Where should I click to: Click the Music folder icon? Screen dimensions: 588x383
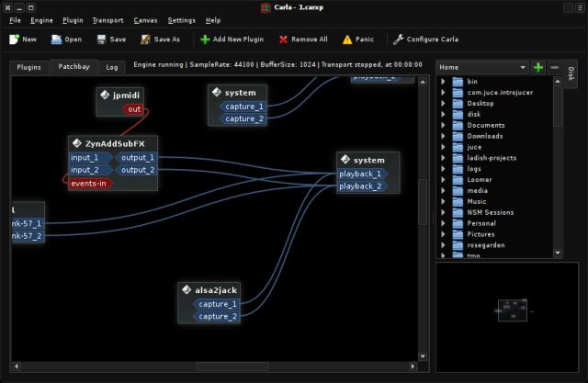tap(458, 201)
